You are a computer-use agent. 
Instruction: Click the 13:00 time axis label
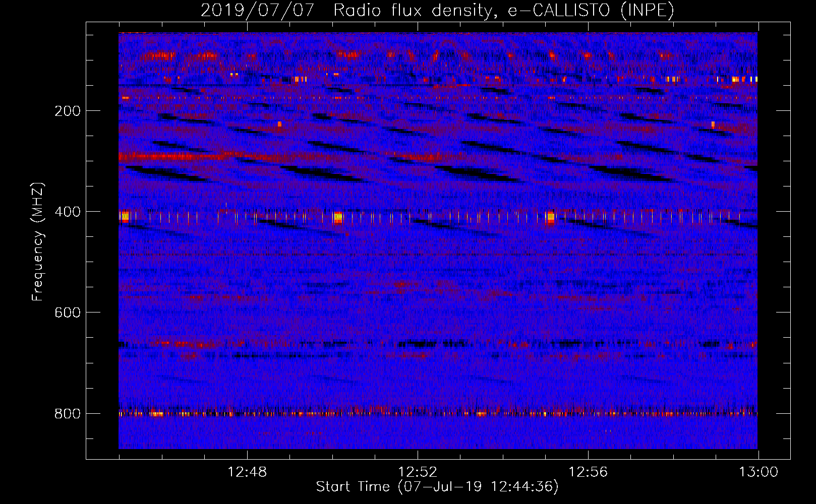759,472
